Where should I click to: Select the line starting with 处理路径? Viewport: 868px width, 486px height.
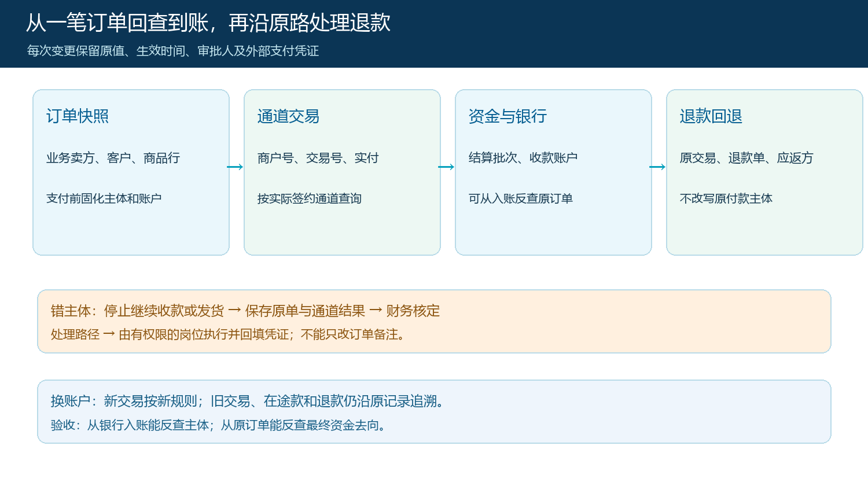point(229,334)
